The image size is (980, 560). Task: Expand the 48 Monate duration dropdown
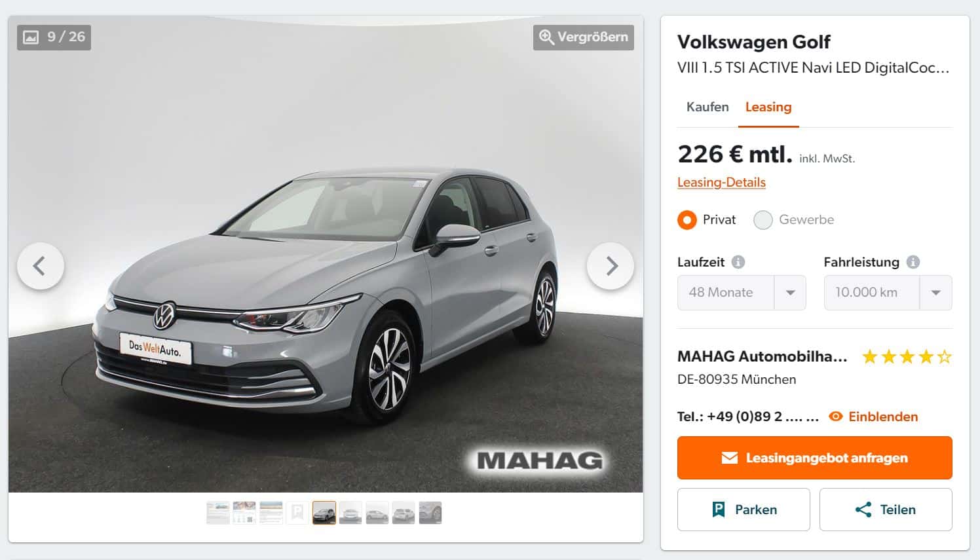click(742, 293)
